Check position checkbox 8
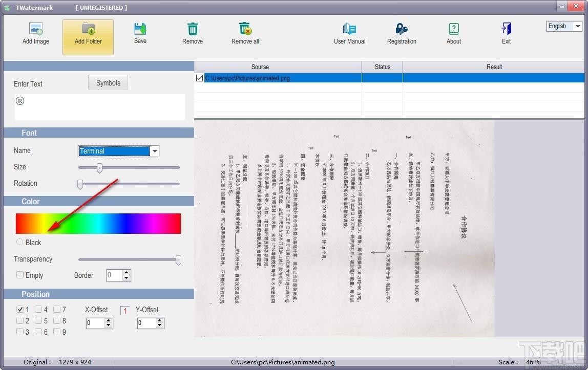This screenshot has width=588, height=370. pos(57,320)
